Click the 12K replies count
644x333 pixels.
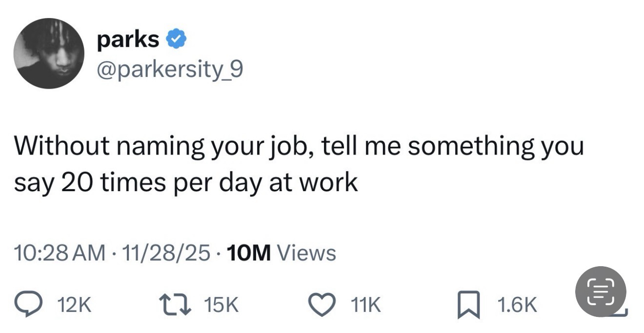point(74,306)
